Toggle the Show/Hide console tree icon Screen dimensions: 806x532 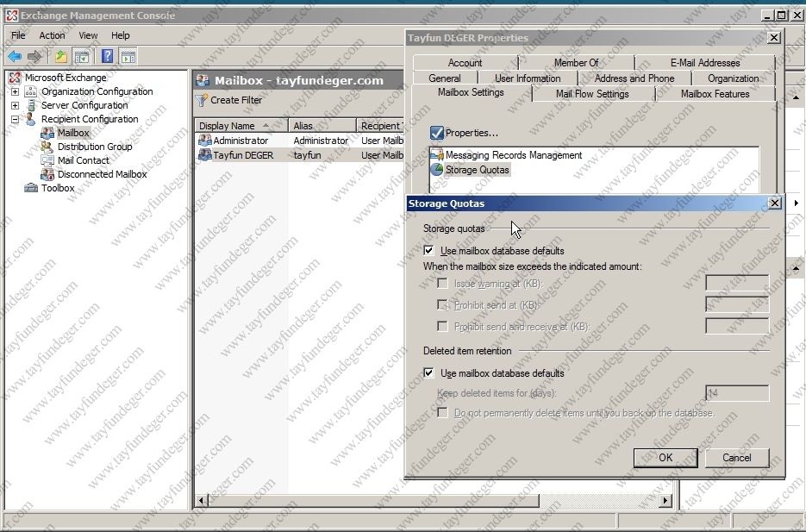pyautogui.click(x=82, y=57)
